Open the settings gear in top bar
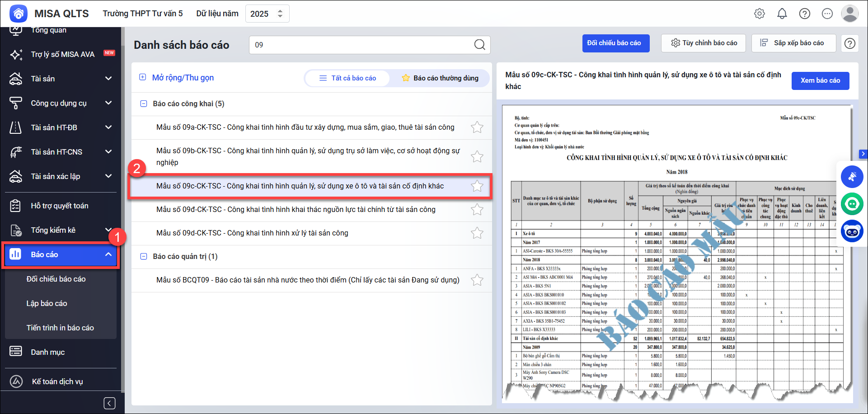This screenshot has height=414, width=868. point(760,14)
